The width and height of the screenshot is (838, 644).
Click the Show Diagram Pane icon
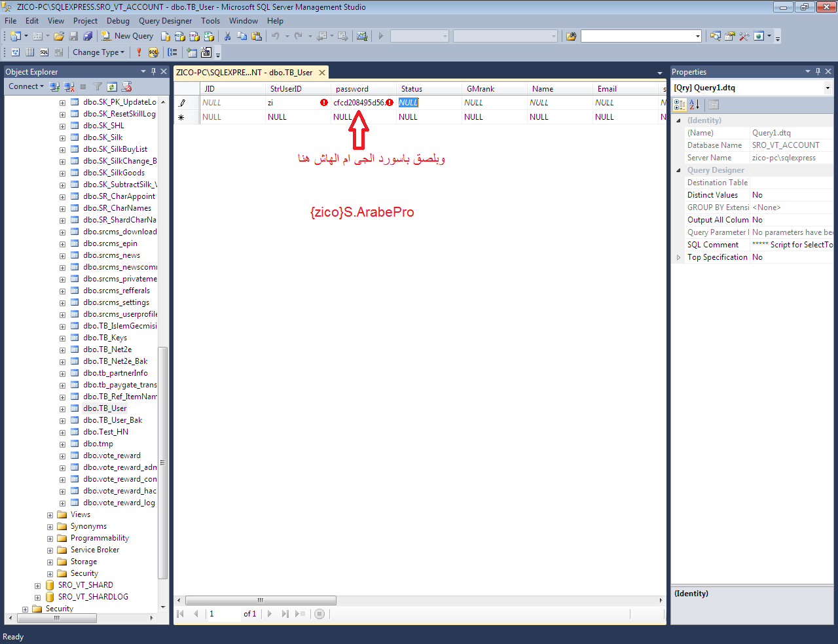coord(16,52)
